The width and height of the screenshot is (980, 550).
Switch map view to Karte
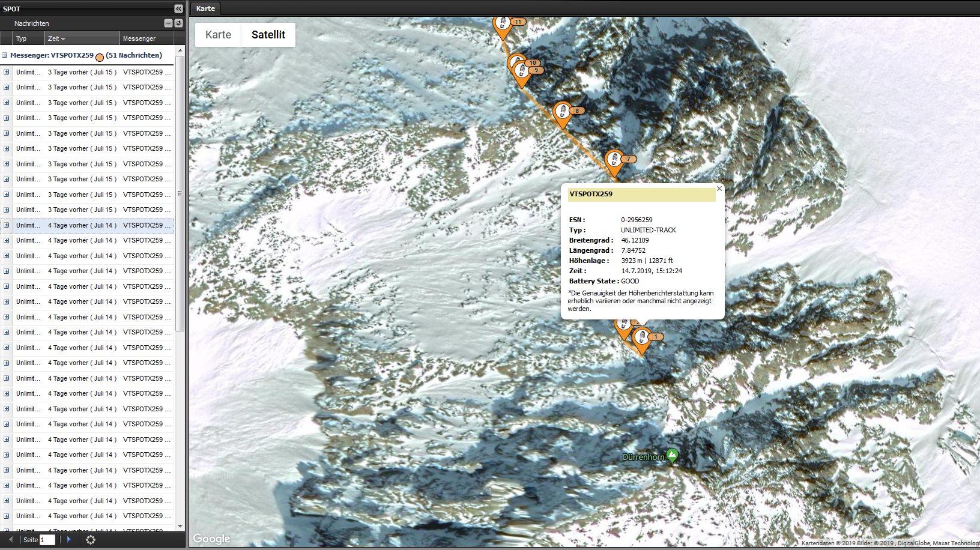(x=218, y=35)
